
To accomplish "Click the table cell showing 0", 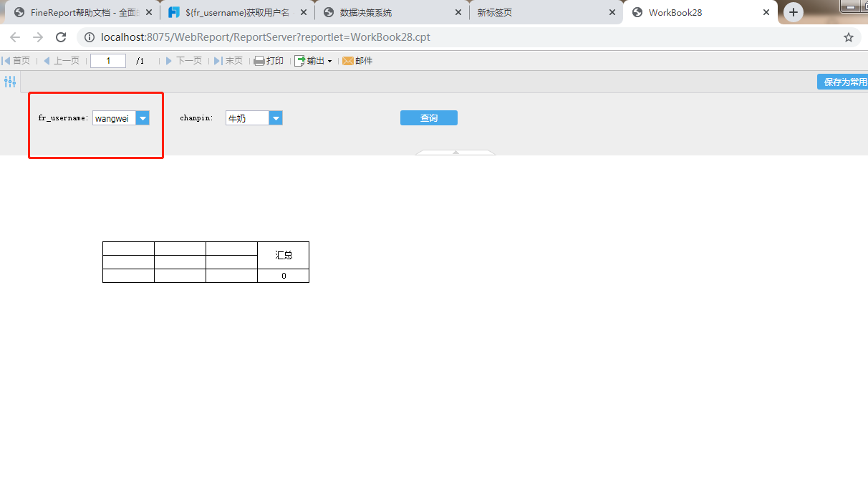I will tap(284, 276).
